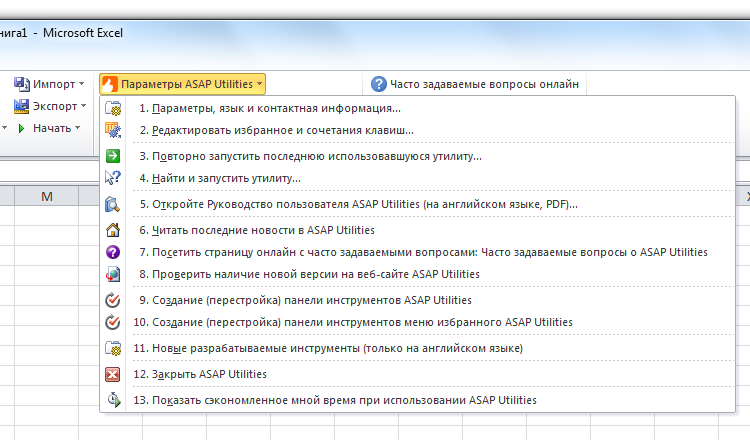Click the rebuild toolbar icon of item 9

113,300
